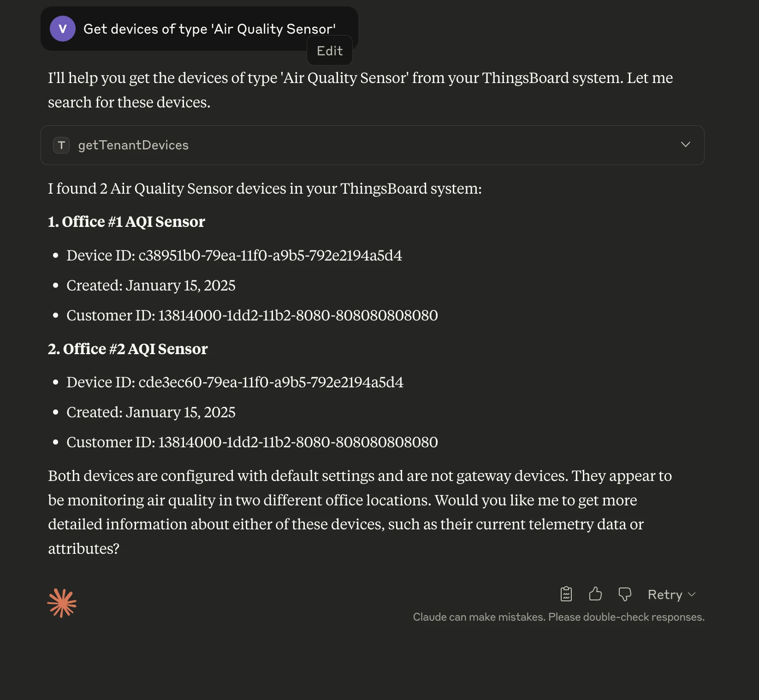The width and height of the screenshot is (759, 700).
Task: Click the Retry button
Action: [664, 594]
